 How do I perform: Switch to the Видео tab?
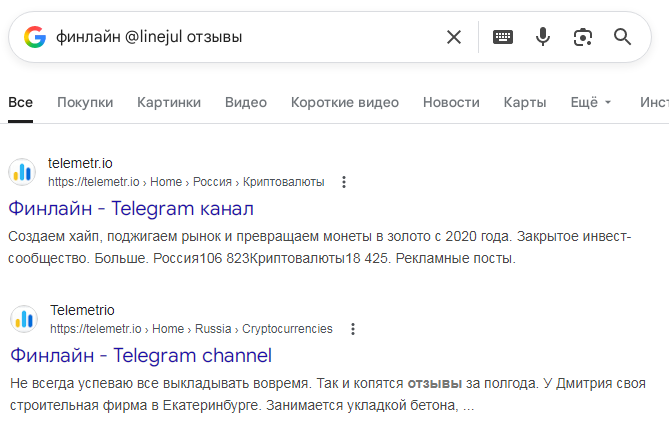(246, 102)
